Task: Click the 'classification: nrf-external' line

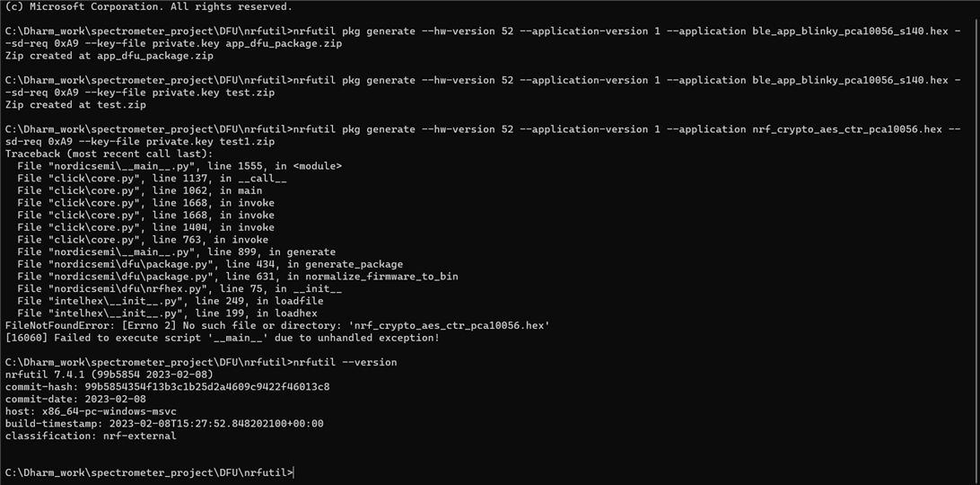Action: click(91, 436)
